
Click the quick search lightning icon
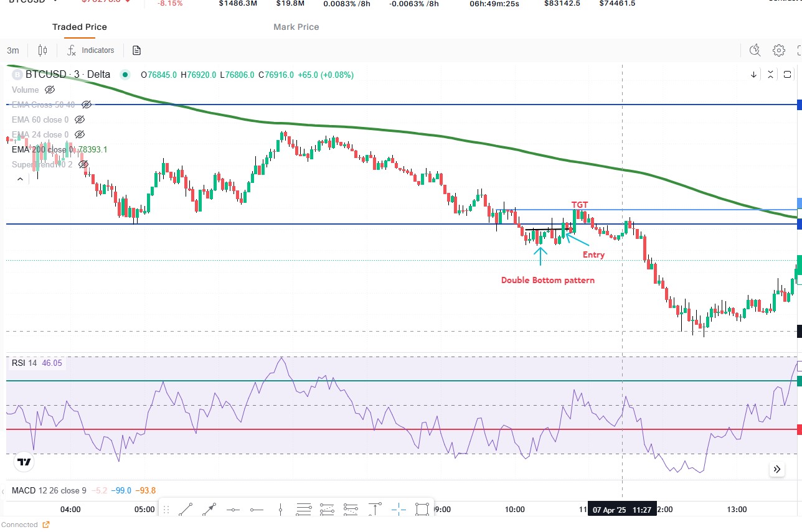755,50
